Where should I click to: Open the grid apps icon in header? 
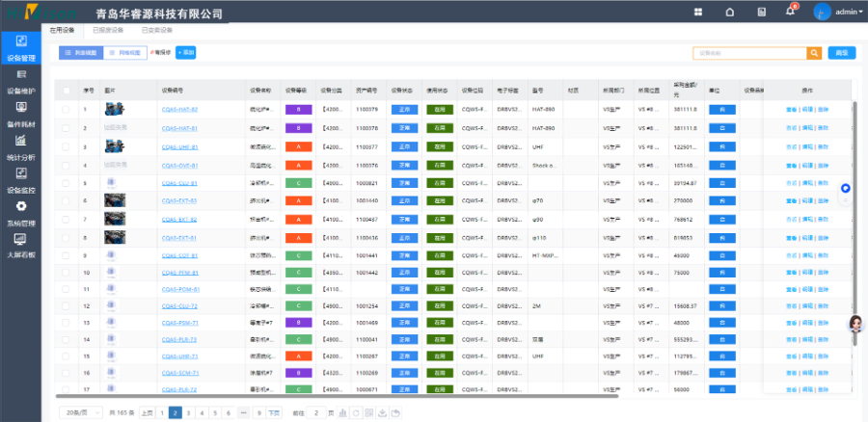pos(697,12)
